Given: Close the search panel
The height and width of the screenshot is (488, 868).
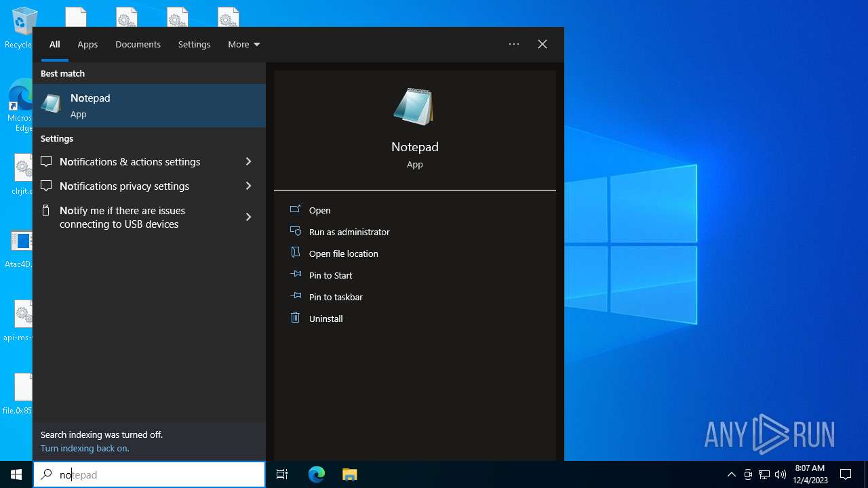Looking at the screenshot, I should point(542,44).
